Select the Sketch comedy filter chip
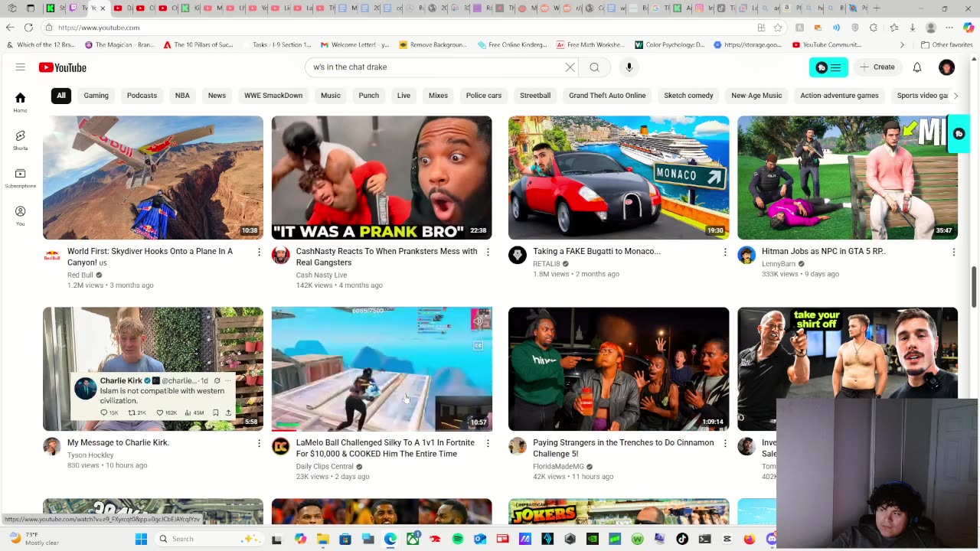The width and height of the screenshot is (980, 551). 688,96
